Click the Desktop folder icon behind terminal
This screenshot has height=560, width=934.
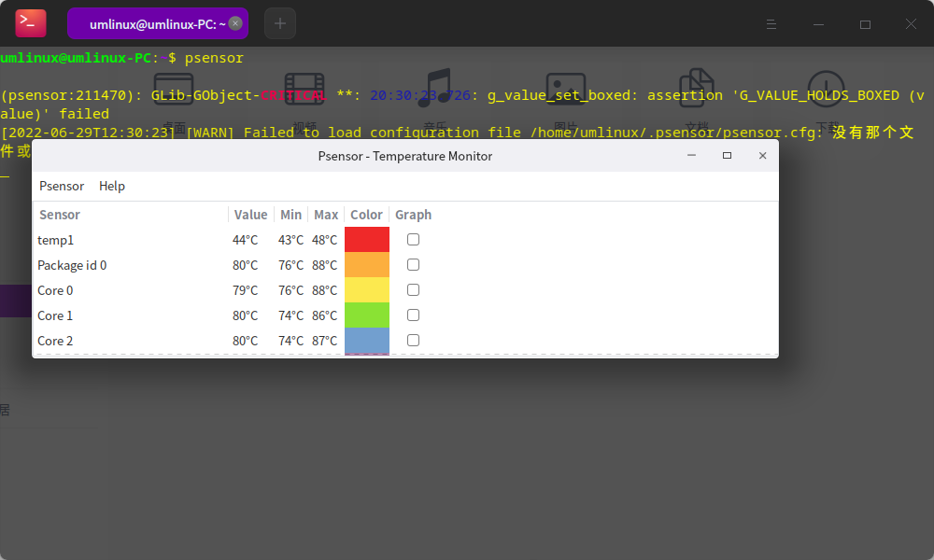[x=174, y=90]
